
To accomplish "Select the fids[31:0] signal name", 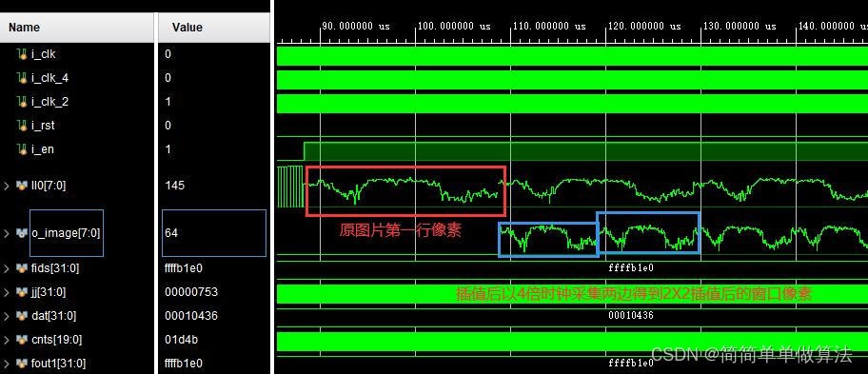I will click(55, 268).
